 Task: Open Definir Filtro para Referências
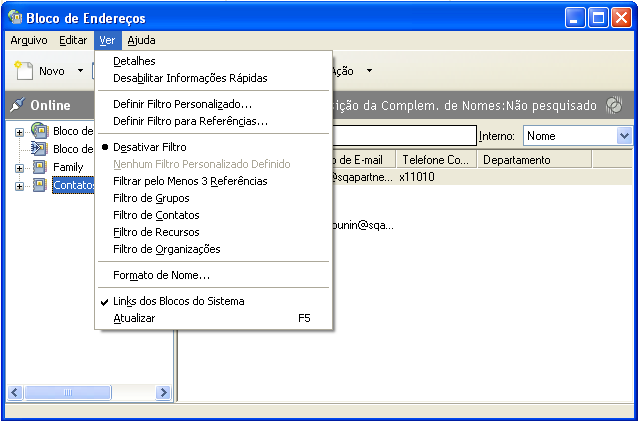click(214, 121)
